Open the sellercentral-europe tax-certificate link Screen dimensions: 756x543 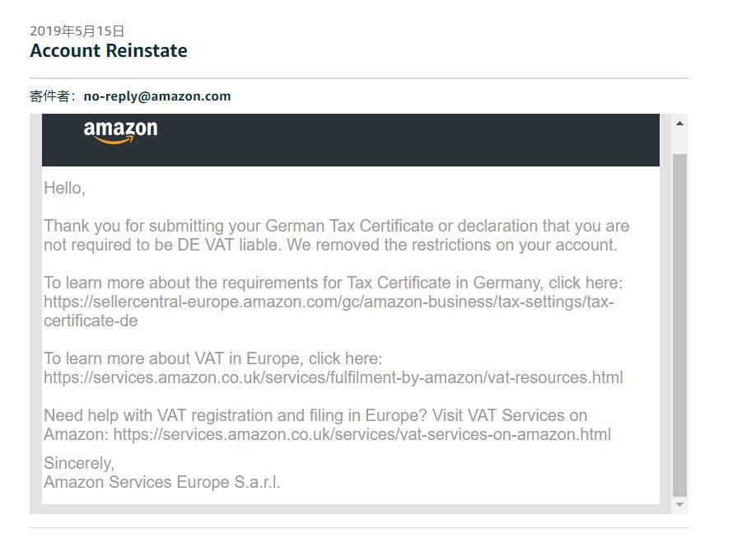point(328,302)
